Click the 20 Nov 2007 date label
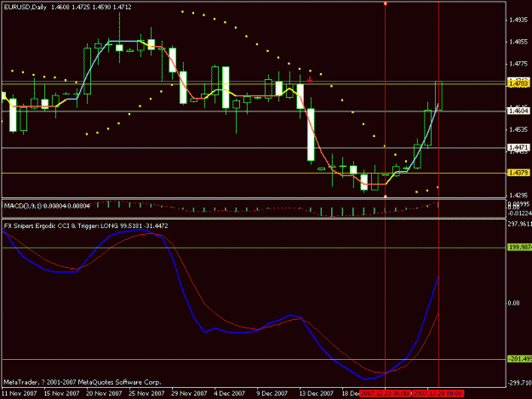 tap(104, 394)
